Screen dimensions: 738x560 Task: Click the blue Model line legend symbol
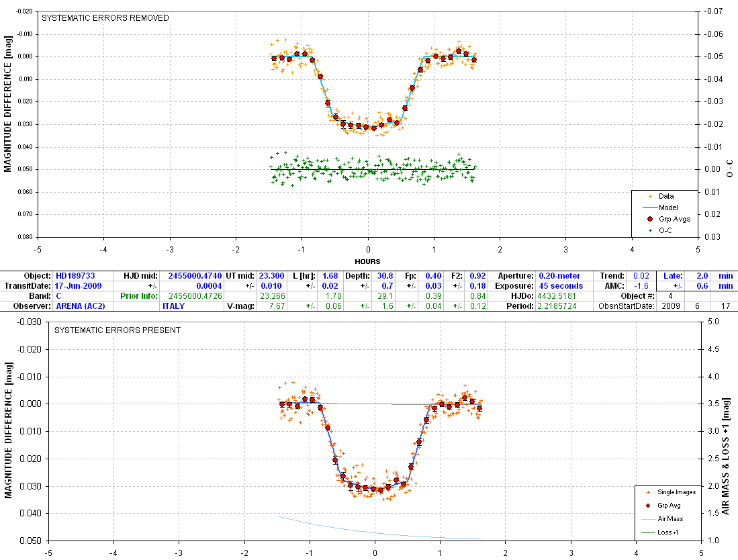pyautogui.click(x=649, y=207)
